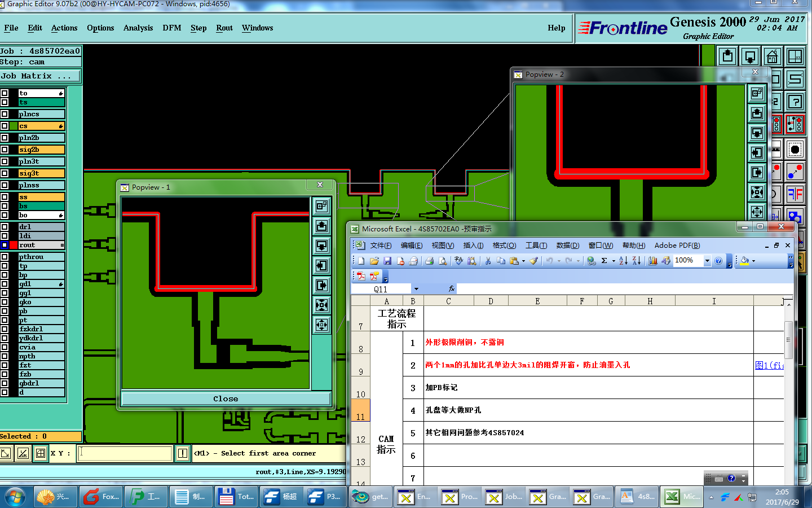
Task: Click the Excel Save icon
Action: (387, 261)
